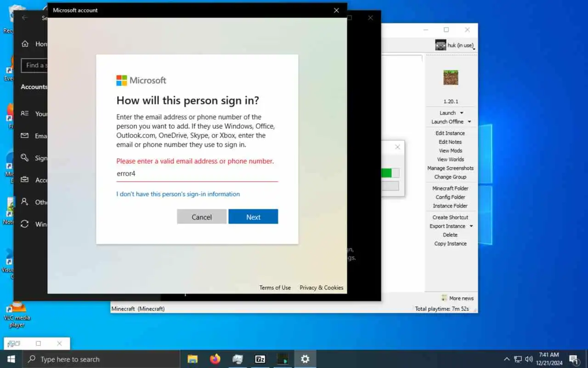
Task: Open "I don't have this person's sign-in information" link
Action: (x=178, y=194)
